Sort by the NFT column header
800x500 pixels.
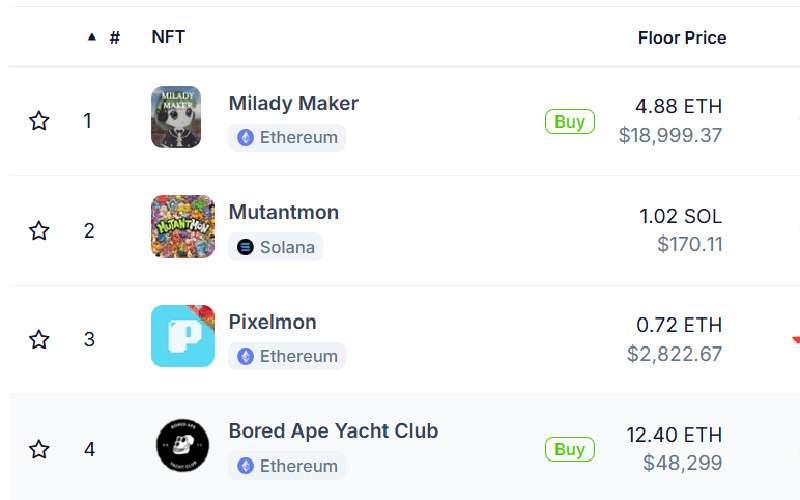(168, 37)
